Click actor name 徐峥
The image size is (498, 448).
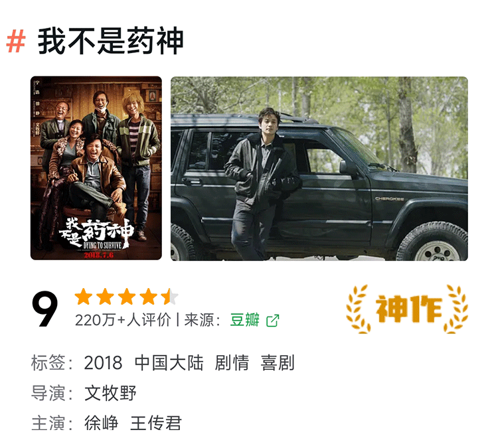[x=102, y=423]
